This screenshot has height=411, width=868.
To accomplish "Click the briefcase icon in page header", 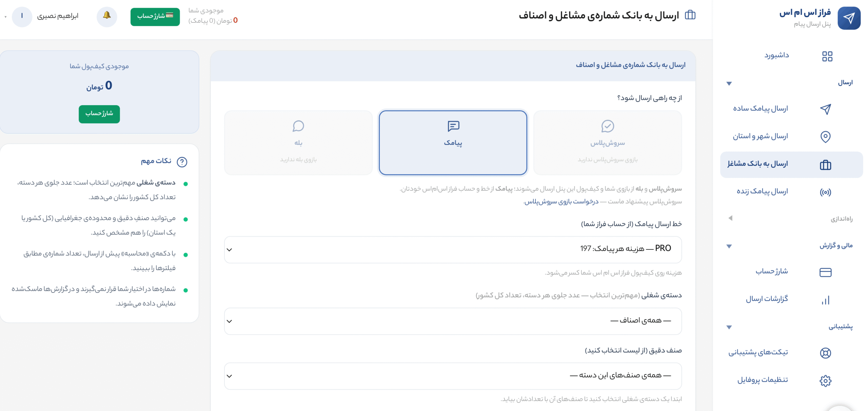I will 690,15.
